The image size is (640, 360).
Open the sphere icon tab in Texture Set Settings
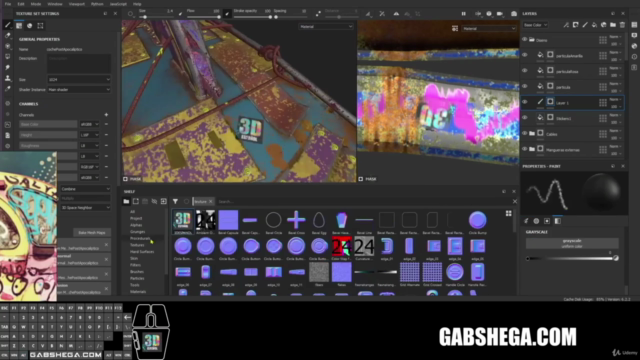point(30,26)
